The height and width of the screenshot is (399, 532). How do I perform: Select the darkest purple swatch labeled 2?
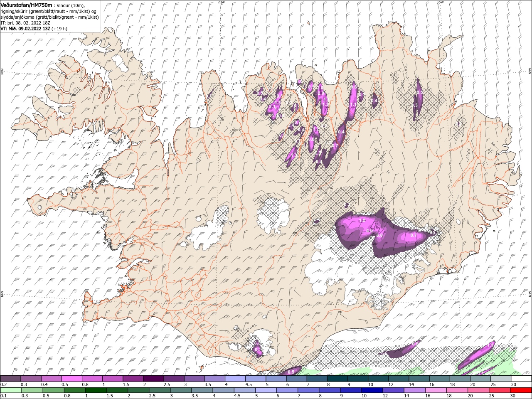(153, 379)
